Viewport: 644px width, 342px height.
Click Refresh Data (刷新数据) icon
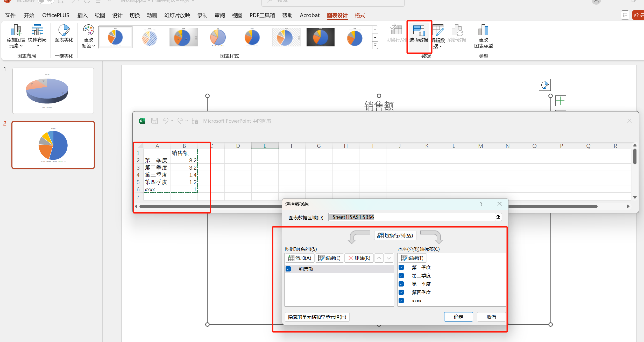pyautogui.click(x=457, y=34)
